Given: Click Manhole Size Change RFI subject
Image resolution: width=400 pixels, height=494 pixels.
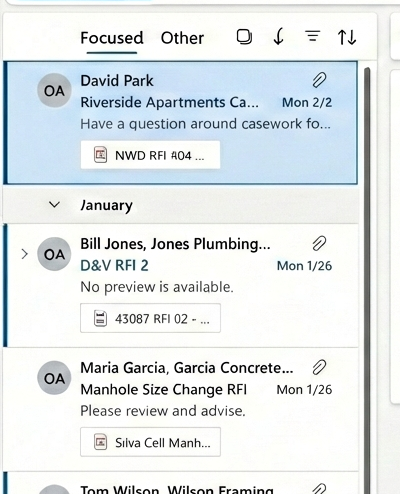Looking at the screenshot, I should click(164, 390).
